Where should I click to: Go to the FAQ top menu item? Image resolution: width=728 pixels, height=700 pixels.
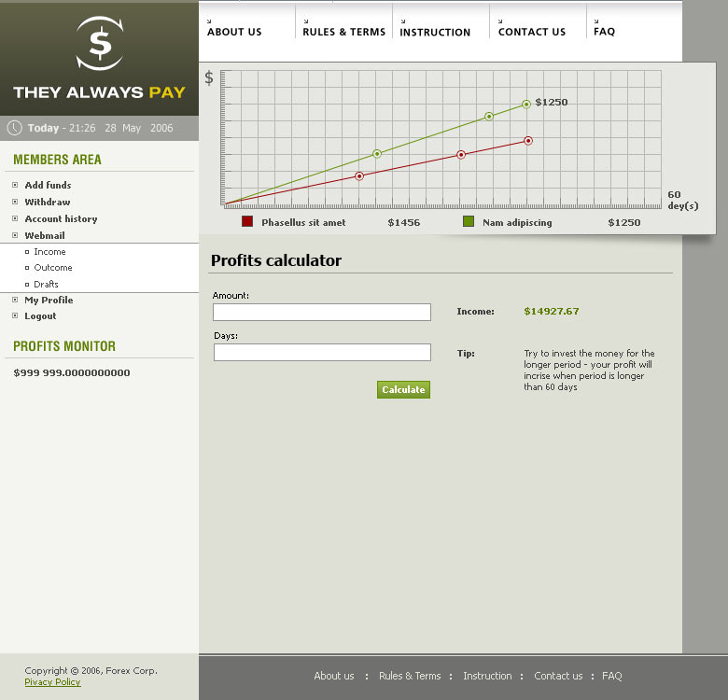604,32
